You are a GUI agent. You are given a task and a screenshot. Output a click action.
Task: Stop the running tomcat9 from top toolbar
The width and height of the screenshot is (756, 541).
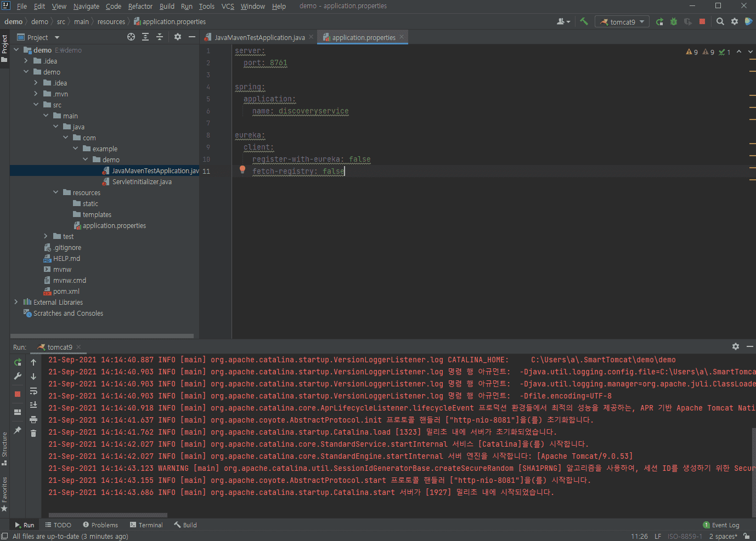[702, 21]
